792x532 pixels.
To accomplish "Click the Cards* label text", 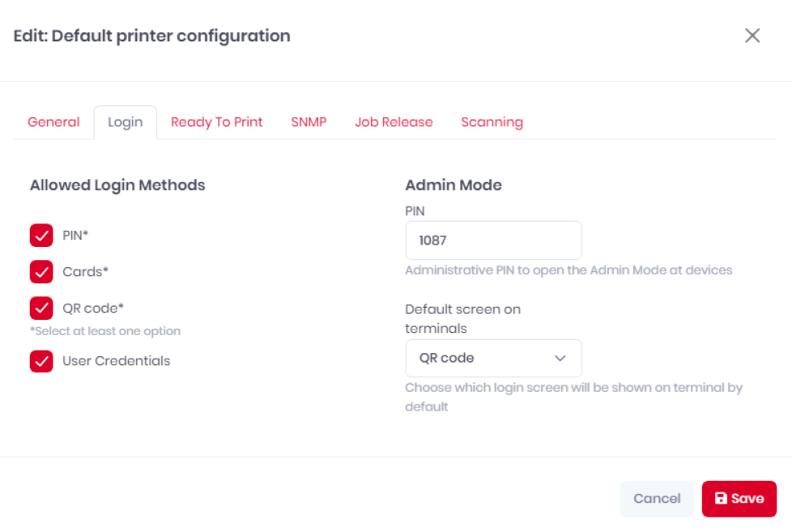I will [x=85, y=272].
